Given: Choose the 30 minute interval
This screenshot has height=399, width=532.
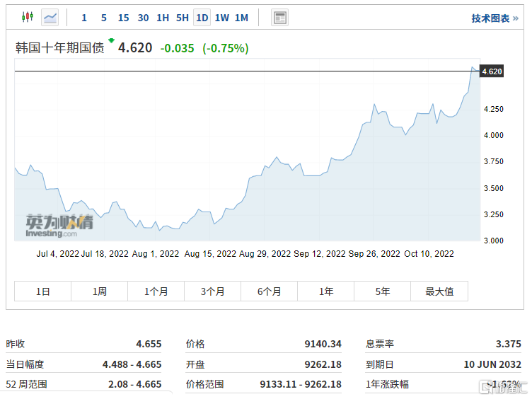Looking at the screenshot, I should 143,18.
